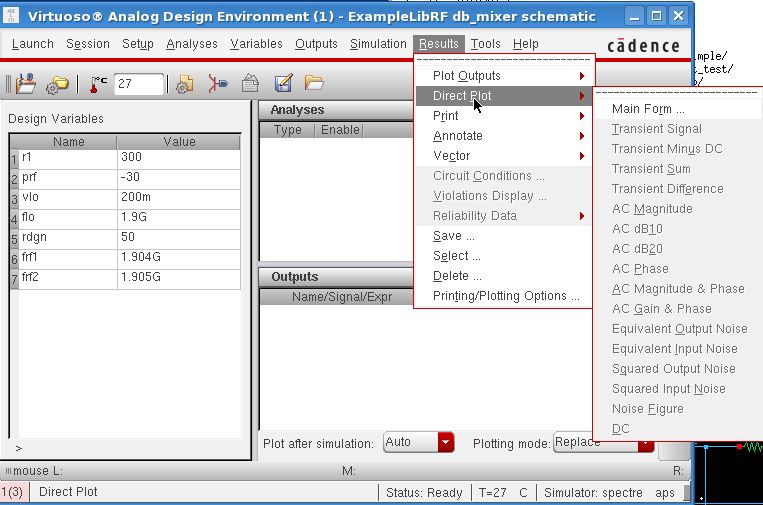Click the red probe-with-connector toolbar icon

pyautogui.click(x=217, y=84)
